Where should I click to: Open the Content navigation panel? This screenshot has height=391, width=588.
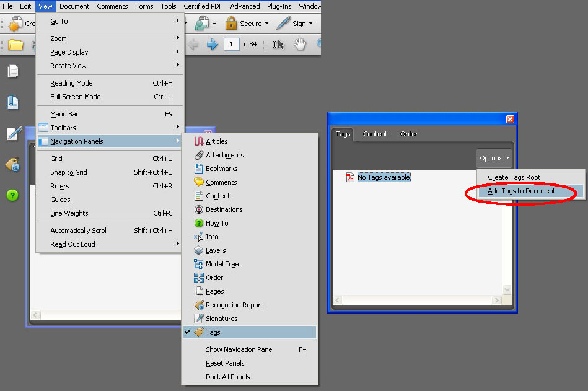[249, 196]
